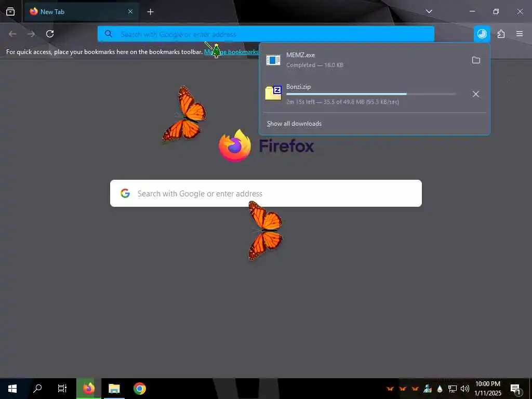Follow the Manage bookmarks link
Viewport: 532px width, 399px height.
[x=231, y=52]
